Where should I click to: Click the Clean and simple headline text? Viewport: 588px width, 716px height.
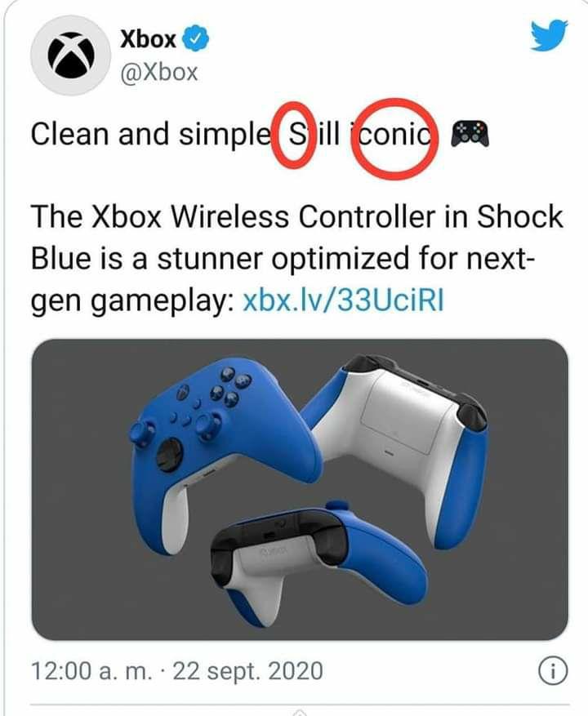(151, 134)
